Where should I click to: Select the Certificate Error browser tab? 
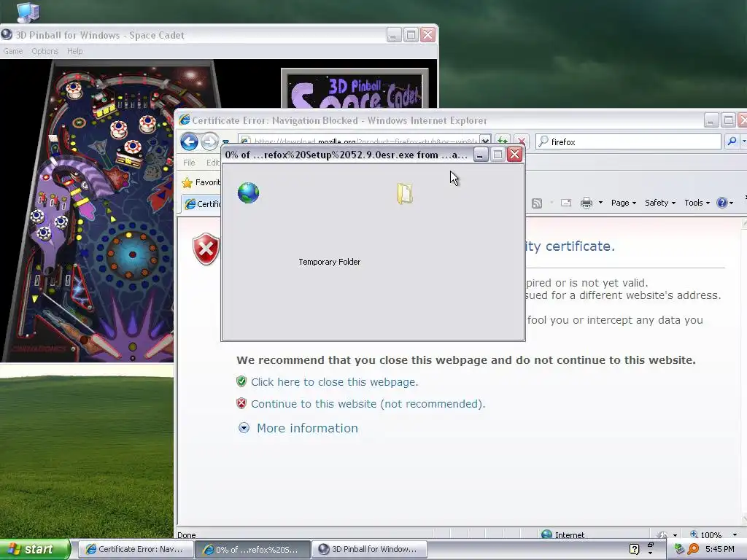point(203,204)
